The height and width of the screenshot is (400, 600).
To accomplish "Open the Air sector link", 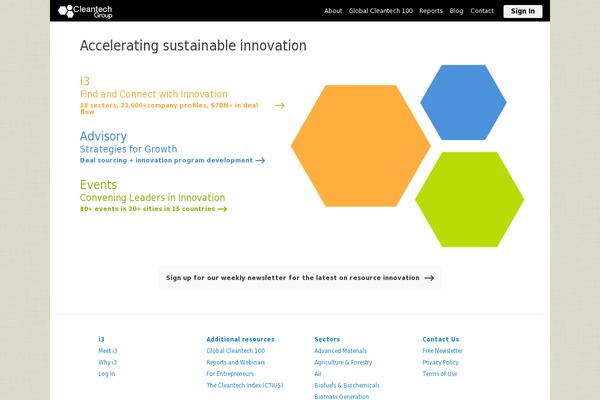I will click(318, 374).
